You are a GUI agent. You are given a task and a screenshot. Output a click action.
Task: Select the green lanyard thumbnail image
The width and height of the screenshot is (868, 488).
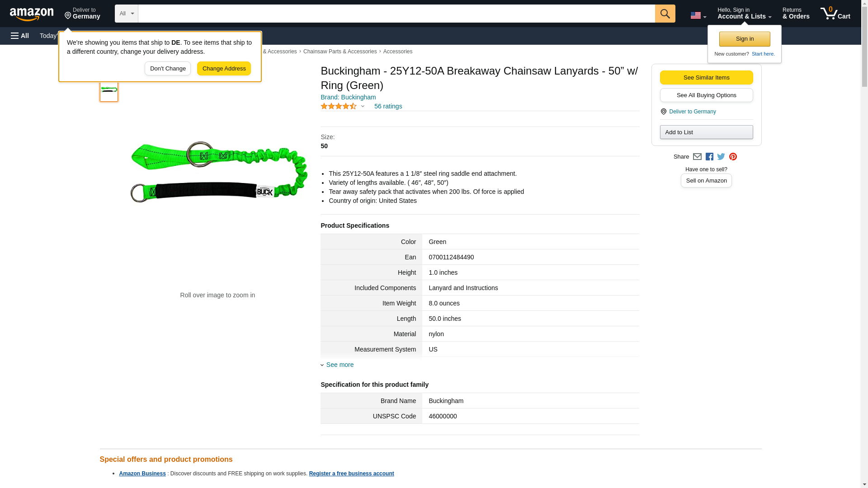109,90
